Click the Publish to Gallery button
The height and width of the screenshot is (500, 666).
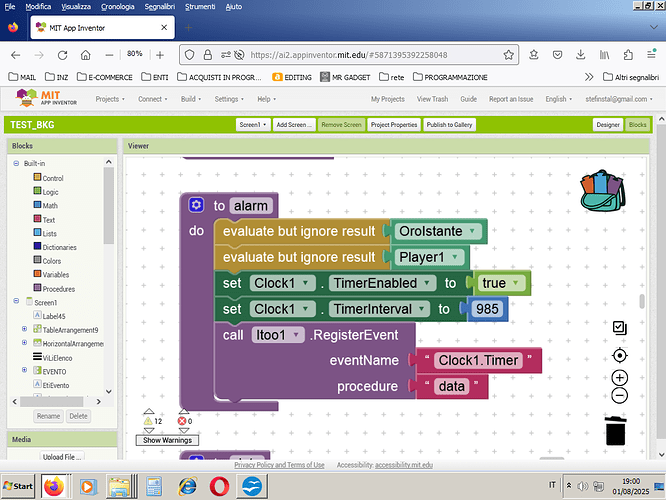tap(450, 125)
